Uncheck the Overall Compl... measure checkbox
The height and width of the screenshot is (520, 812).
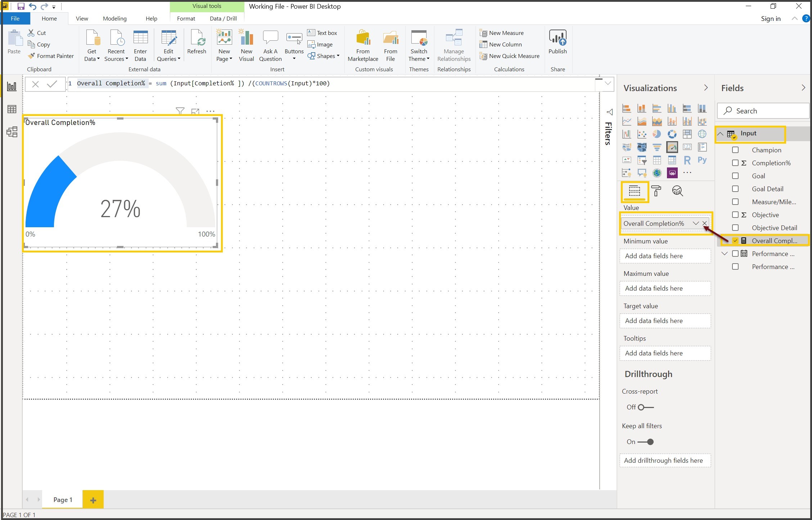click(735, 241)
